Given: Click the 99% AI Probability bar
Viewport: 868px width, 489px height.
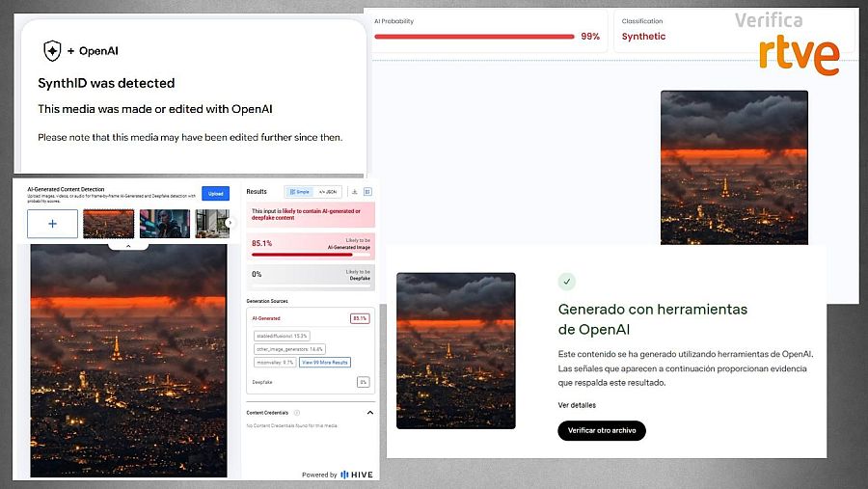Looking at the screenshot, I should (475, 37).
